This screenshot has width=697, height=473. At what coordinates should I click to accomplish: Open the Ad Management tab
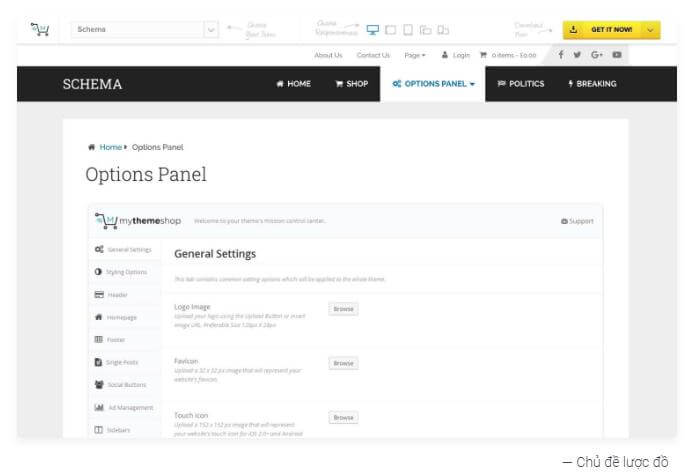pyautogui.click(x=124, y=407)
